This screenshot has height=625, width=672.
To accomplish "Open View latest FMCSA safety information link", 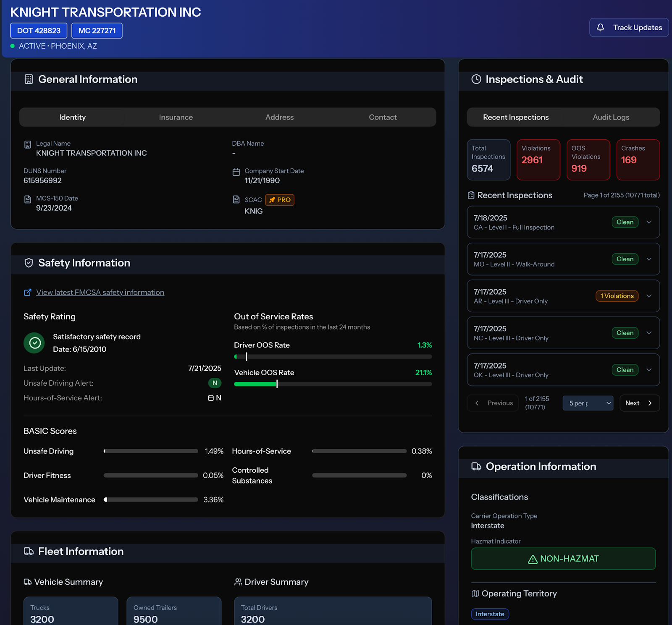I will pos(100,293).
